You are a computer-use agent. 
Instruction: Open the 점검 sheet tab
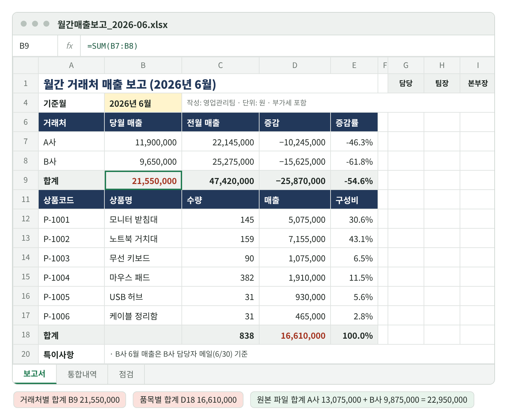tap(126, 374)
